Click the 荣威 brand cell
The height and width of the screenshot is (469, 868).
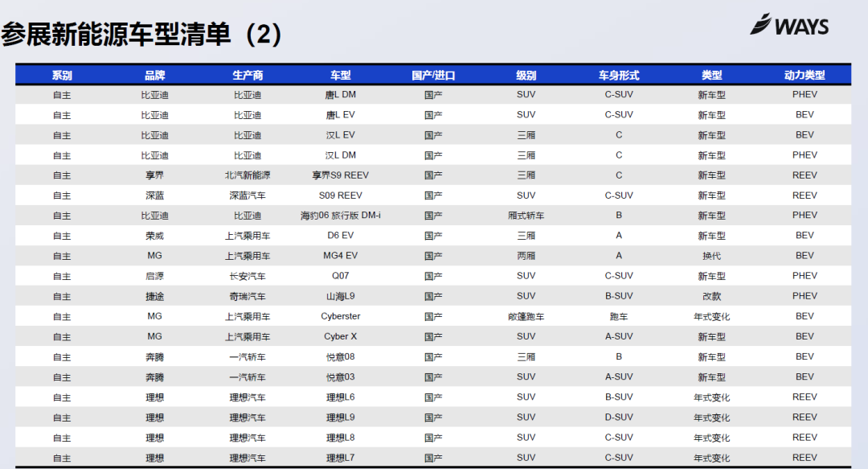(x=155, y=236)
